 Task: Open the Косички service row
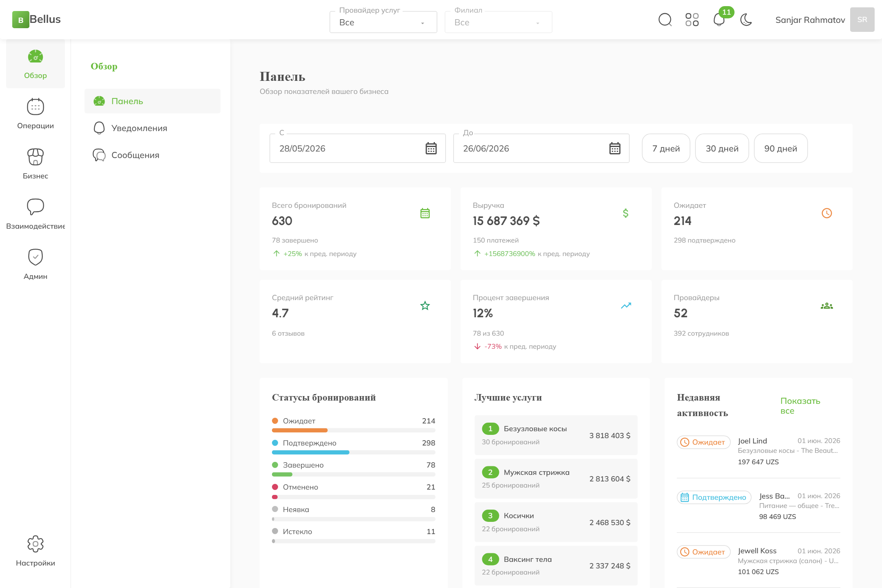[556, 522]
